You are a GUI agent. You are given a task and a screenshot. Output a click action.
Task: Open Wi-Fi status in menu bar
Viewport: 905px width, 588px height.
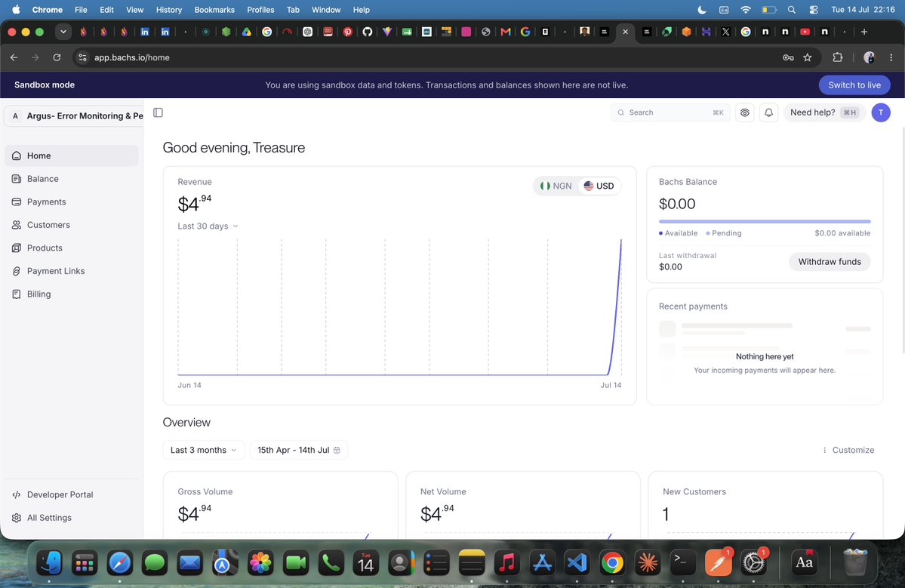746,10
